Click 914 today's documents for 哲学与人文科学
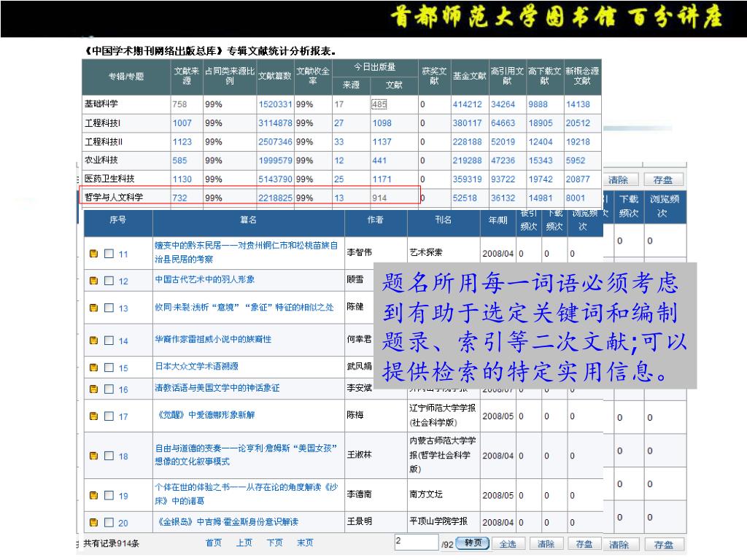747x560 pixels. click(x=379, y=198)
